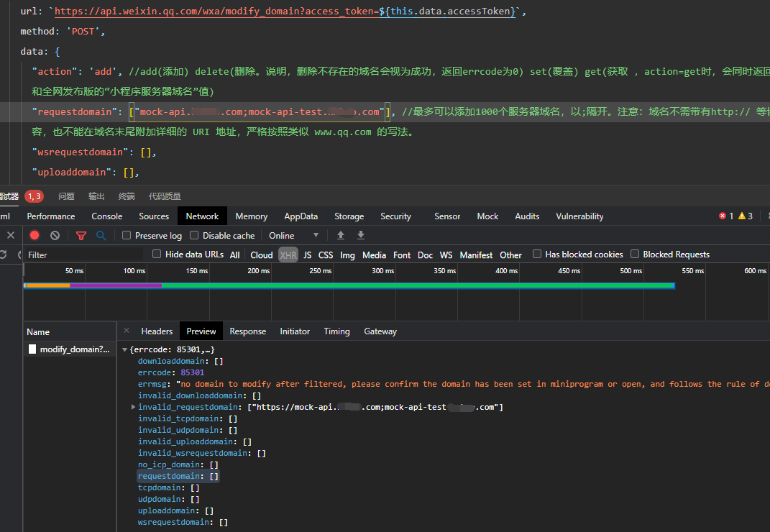Open the Vulnerability tab
Screen dimensions: 770x532
[x=580, y=216]
